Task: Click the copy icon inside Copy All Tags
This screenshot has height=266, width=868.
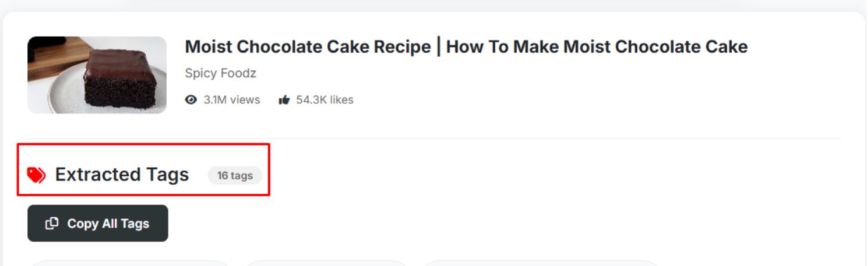Action: (52, 223)
